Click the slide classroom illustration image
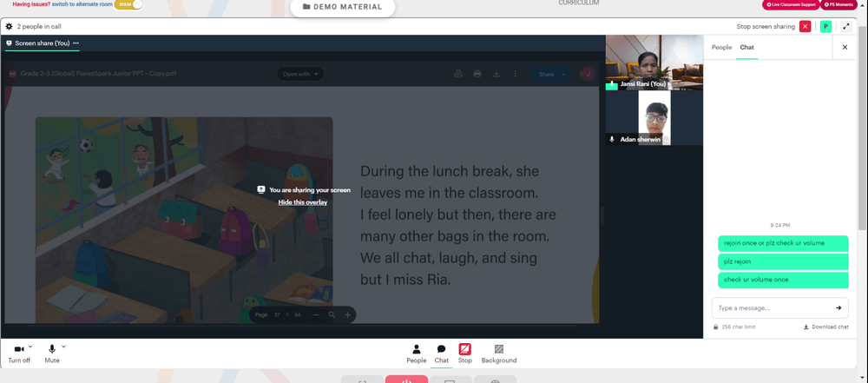The width and height of the screenshot is (868, 383). tap(184, 220)
